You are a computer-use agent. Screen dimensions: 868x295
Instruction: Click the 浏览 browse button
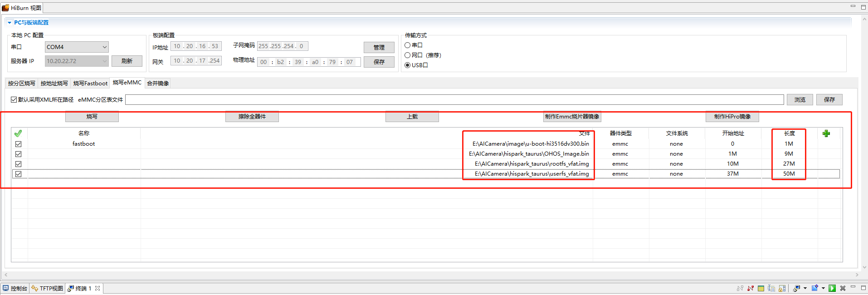(x=800, y=99)
